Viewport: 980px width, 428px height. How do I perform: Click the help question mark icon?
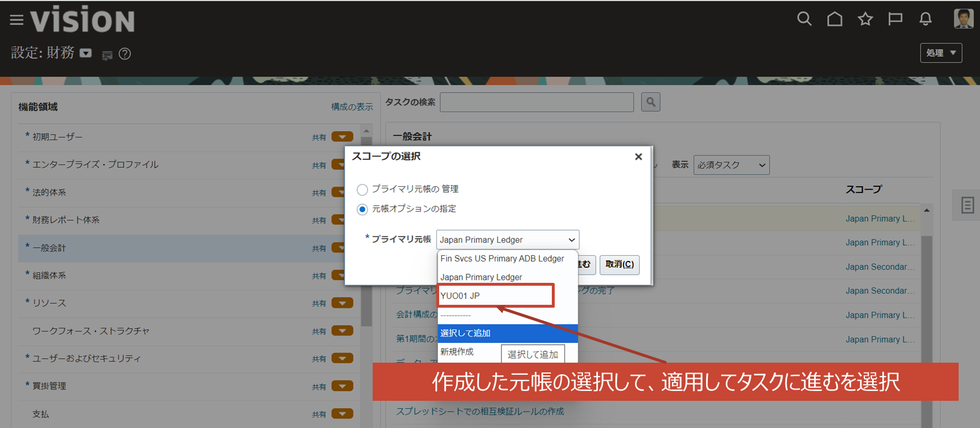[125, 54]
